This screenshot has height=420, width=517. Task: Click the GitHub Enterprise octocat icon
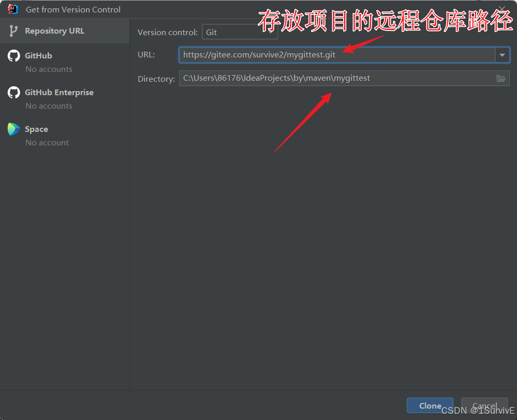(14, 92)
